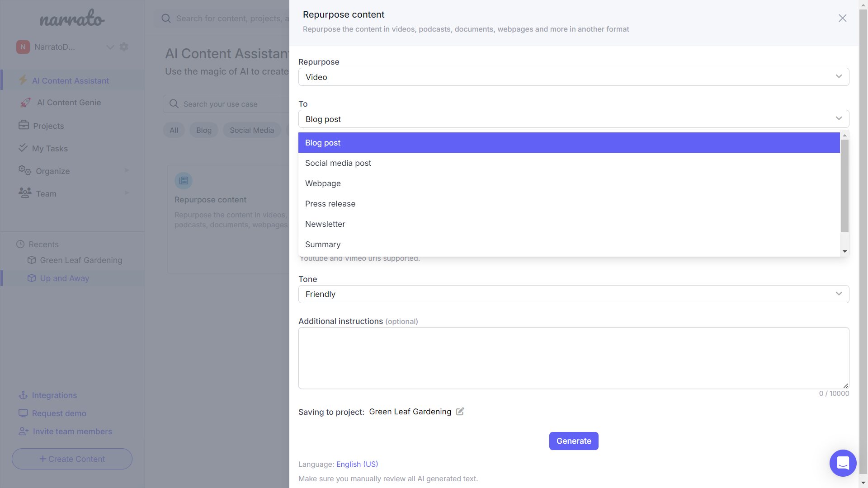The height and width of the screenshot is (488, 868).
Task: Click the edit project pencil icon
Action: pos(460,412)
